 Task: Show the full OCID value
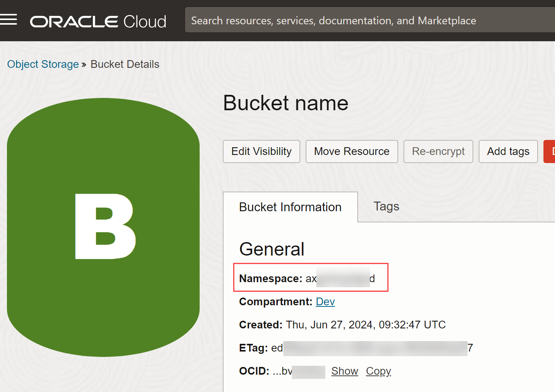click(345, 371)
